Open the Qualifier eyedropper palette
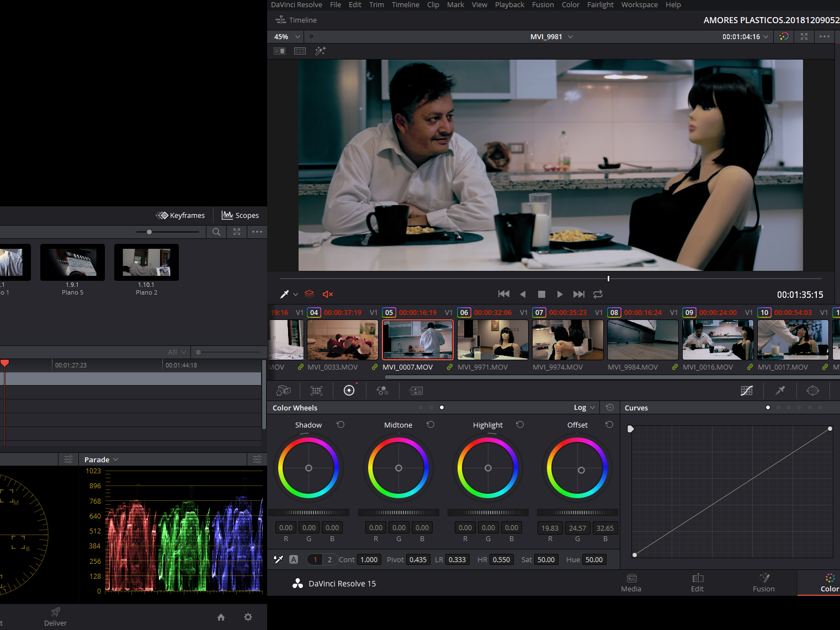Viewport: 840px width, 630px height. tap(780, 391)
